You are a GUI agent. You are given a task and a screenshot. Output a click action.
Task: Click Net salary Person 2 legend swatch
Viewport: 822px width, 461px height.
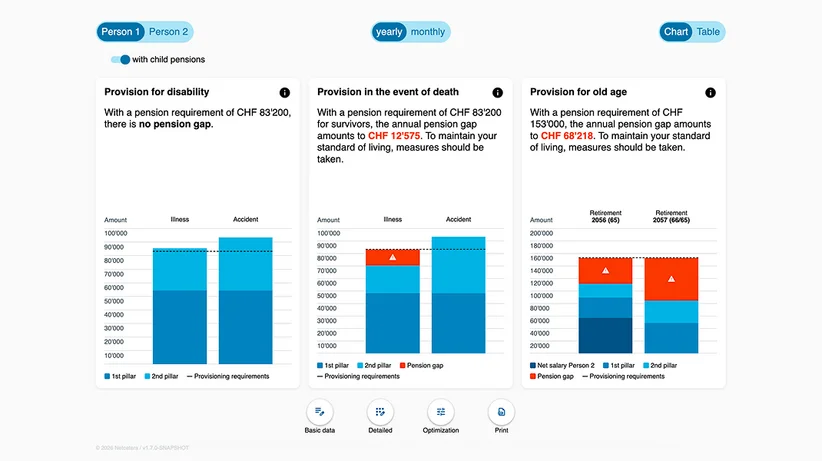[x=533, y=366]
